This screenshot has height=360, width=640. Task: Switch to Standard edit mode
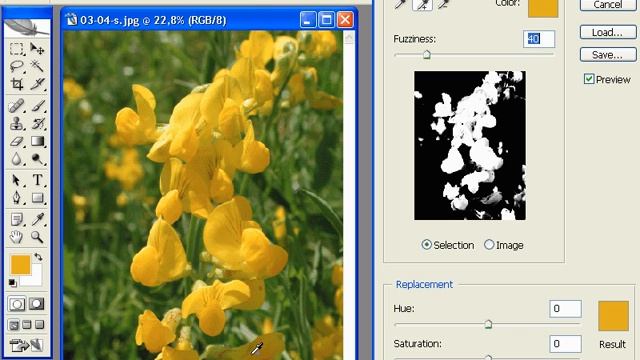[x=17, y=304]
